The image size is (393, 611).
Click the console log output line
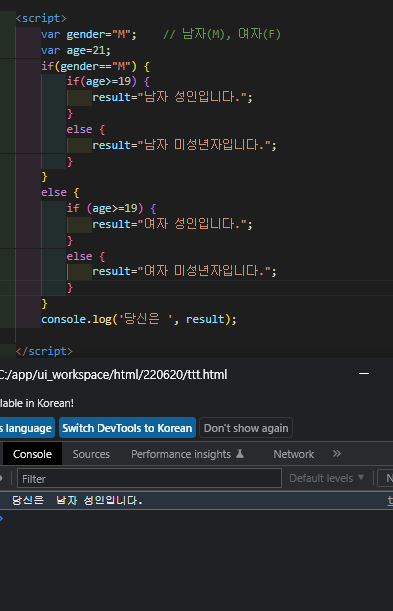point(196,500)
